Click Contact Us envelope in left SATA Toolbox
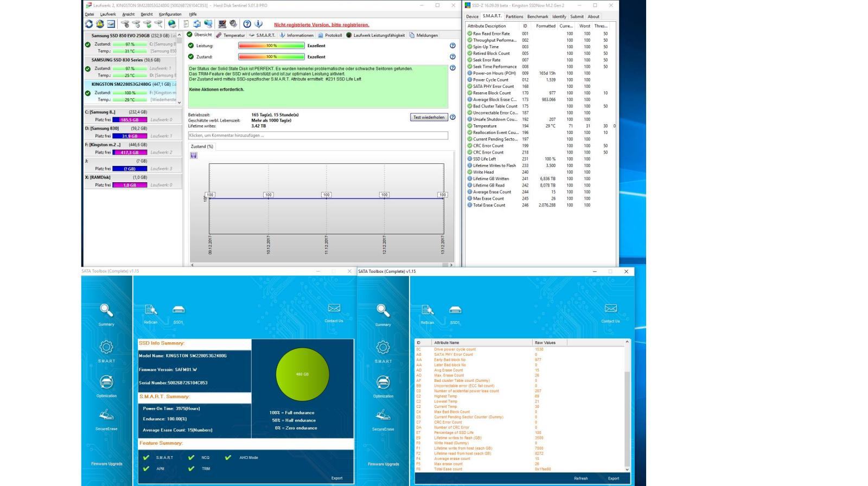Viewport: 868px width, 486px height. 334,312
